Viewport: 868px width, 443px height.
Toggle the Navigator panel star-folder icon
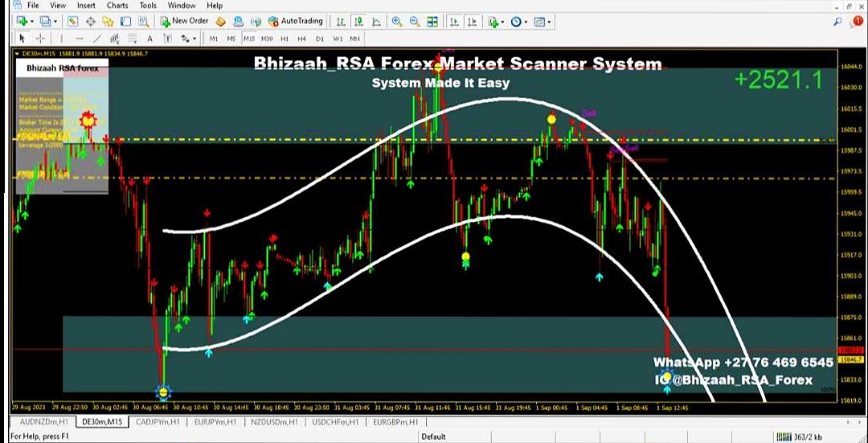108,22
